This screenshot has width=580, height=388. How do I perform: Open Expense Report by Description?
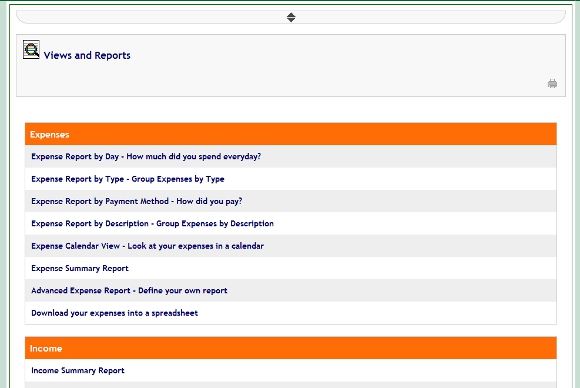click(152, 223)
